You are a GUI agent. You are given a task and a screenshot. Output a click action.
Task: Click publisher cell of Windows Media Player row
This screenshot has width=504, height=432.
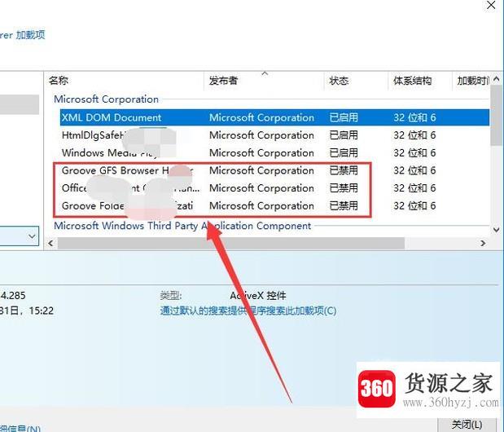click(x=261, y=152)
